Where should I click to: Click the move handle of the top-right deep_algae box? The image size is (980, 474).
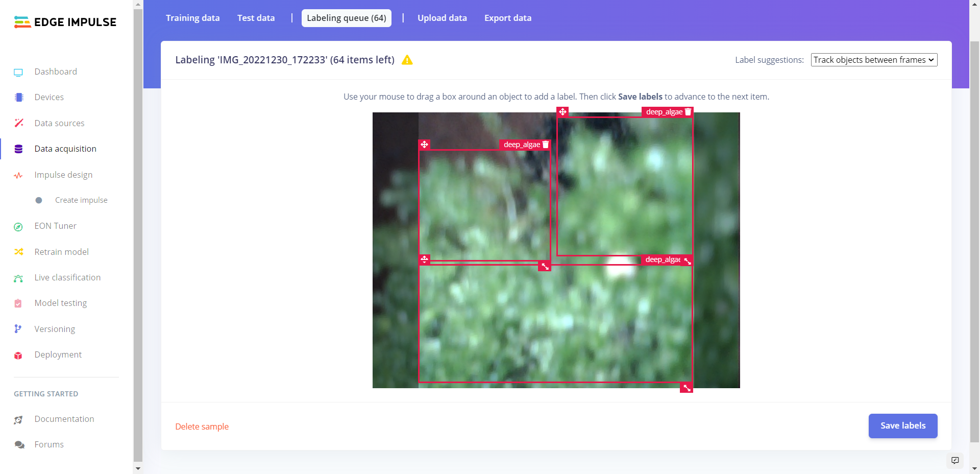pos(562,112)
